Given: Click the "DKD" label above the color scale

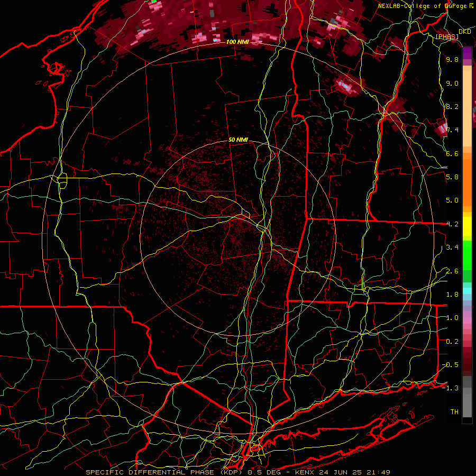Looking at the screenshot, I should [465, 32].
